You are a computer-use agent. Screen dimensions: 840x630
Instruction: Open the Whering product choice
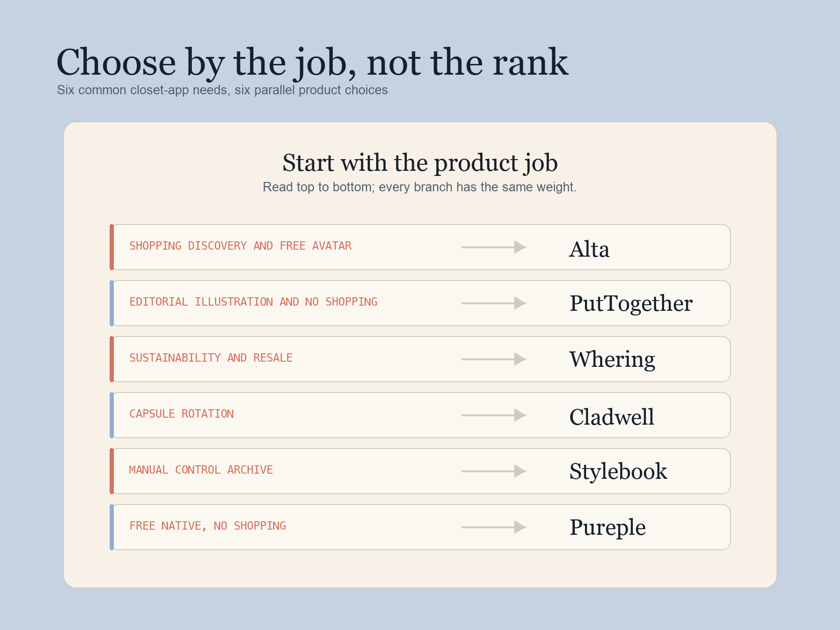612,360
